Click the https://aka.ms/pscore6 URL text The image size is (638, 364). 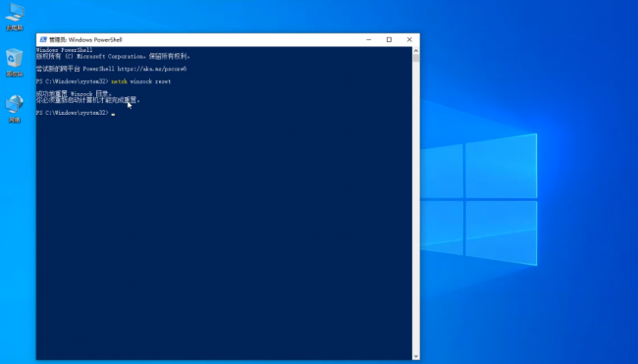152,69
